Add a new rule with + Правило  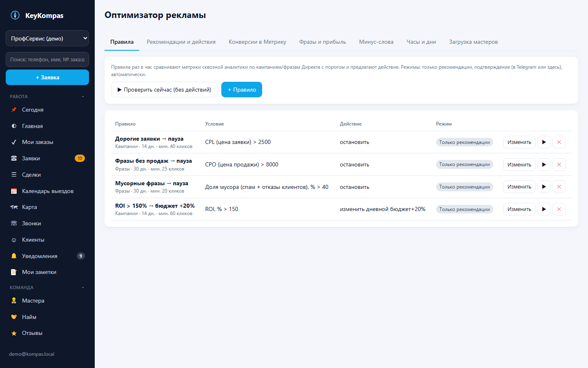242,90
